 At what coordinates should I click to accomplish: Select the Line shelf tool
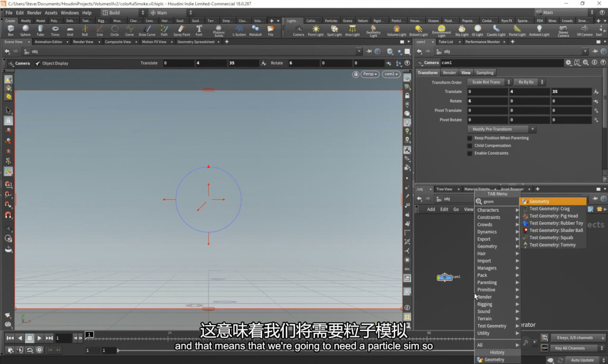click(x=100, y=31)
